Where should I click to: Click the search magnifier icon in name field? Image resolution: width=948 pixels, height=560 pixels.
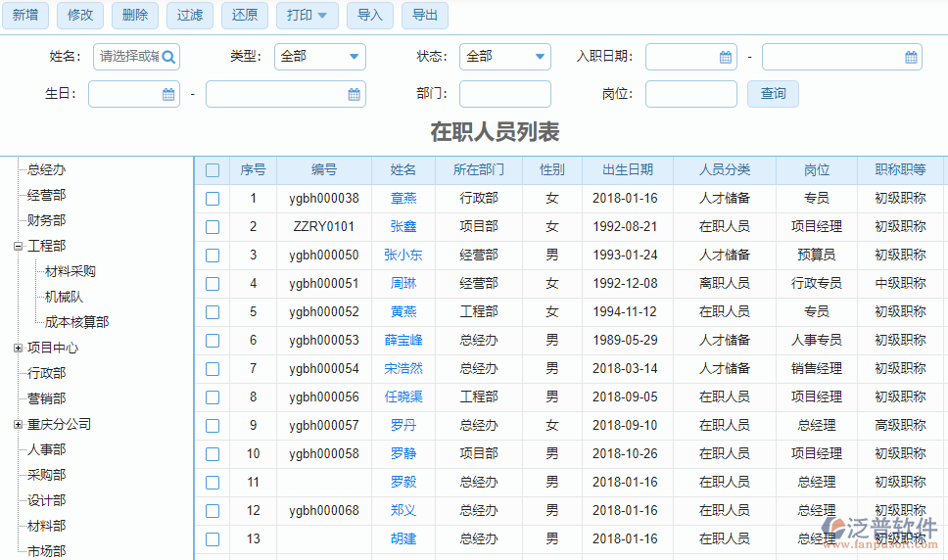(x=168, y=57)
